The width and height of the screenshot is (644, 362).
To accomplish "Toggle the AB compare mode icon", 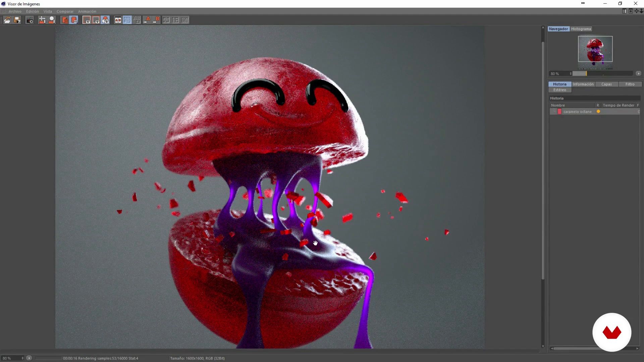I will 118,20.
